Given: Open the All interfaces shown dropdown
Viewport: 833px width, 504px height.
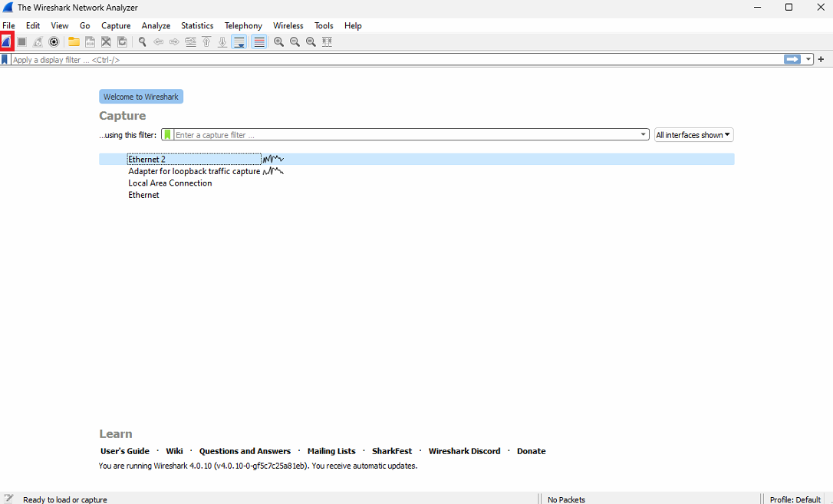Looking at the screenshot, I should (x=693, y=135).
